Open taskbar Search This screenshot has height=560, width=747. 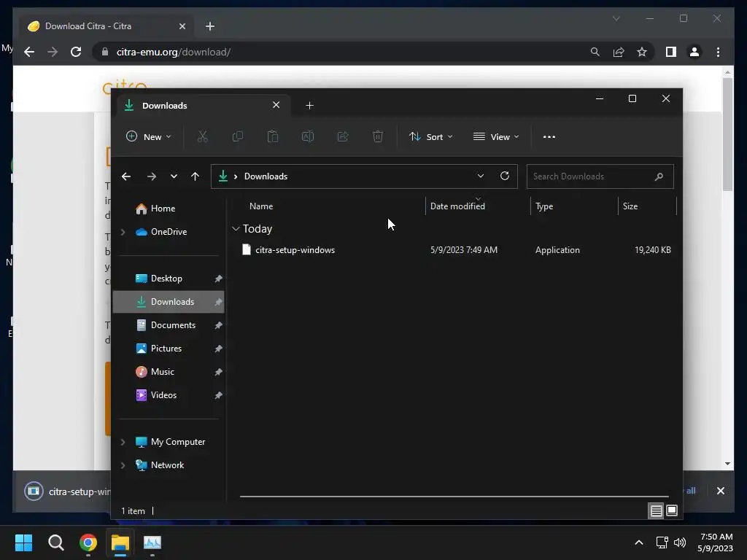click(55, 542)
